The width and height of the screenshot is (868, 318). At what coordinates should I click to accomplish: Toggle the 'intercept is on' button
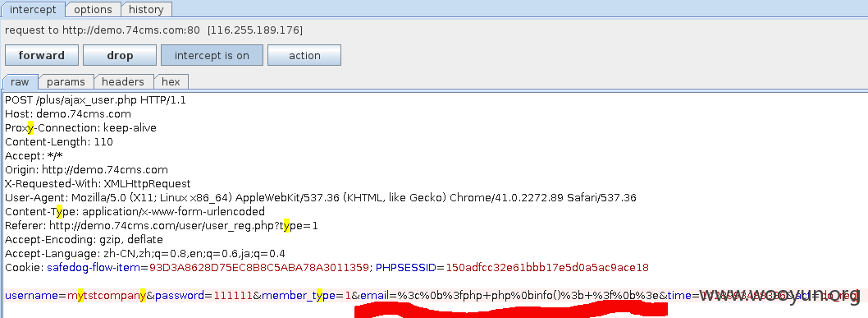pos(212,55)
